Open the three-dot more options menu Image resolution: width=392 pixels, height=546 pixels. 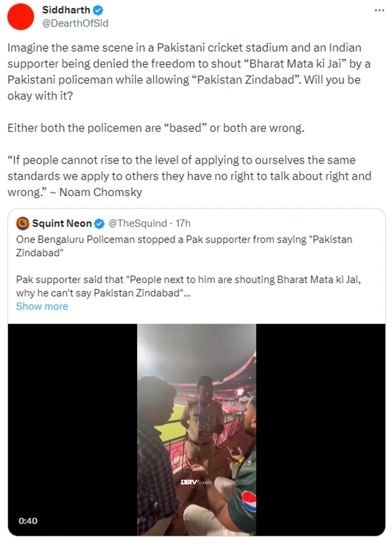(380, 11)
